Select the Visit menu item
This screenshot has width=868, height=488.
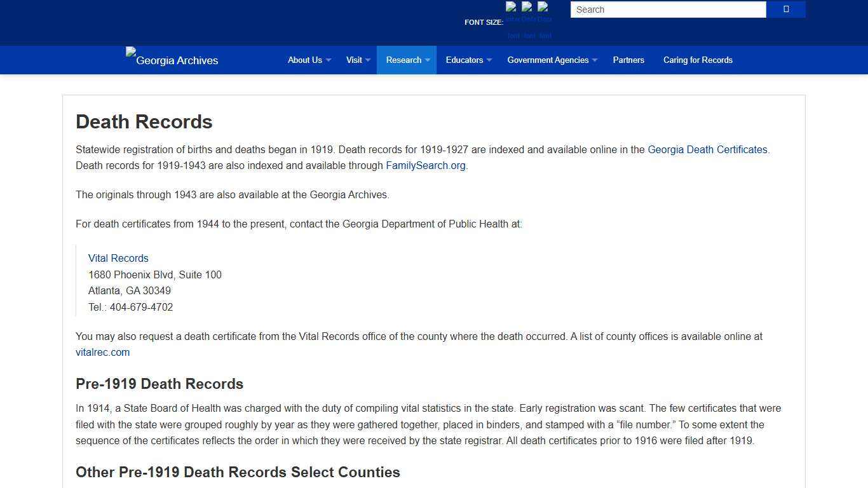(354, 60)
